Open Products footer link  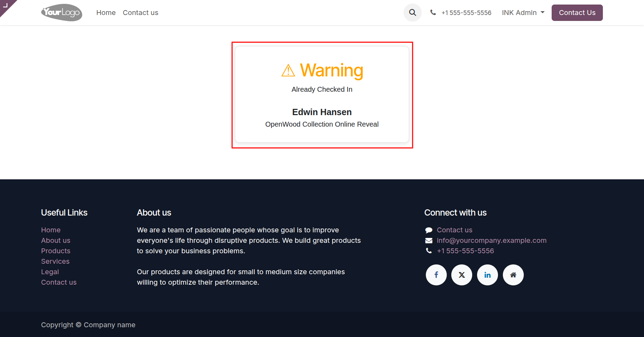click(56, 251)
